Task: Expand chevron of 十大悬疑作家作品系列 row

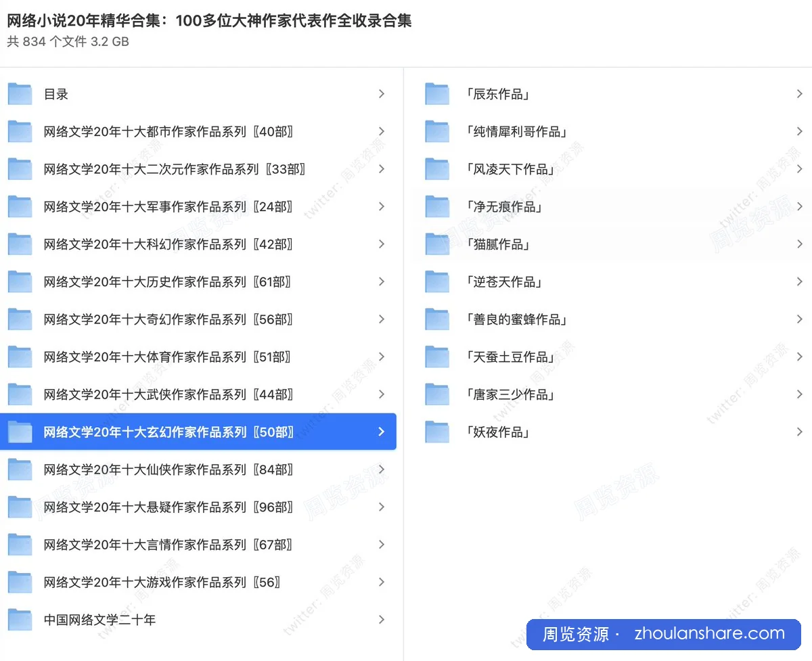Action: tap(382, 507)
